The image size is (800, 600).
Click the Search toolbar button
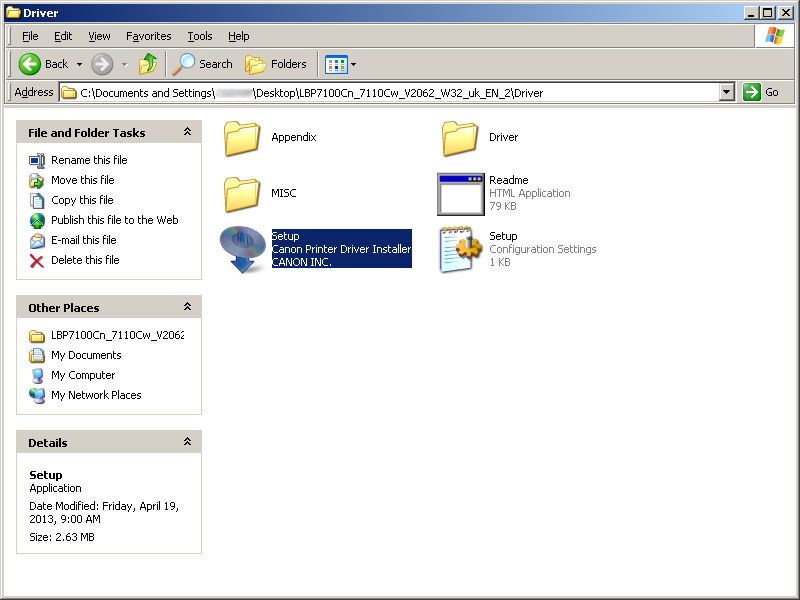(x=203, y=64)
